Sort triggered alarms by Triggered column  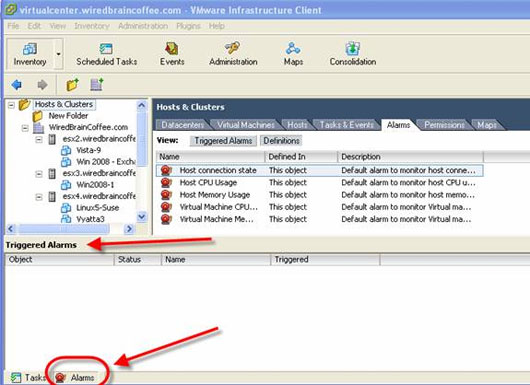click(325, 260)
